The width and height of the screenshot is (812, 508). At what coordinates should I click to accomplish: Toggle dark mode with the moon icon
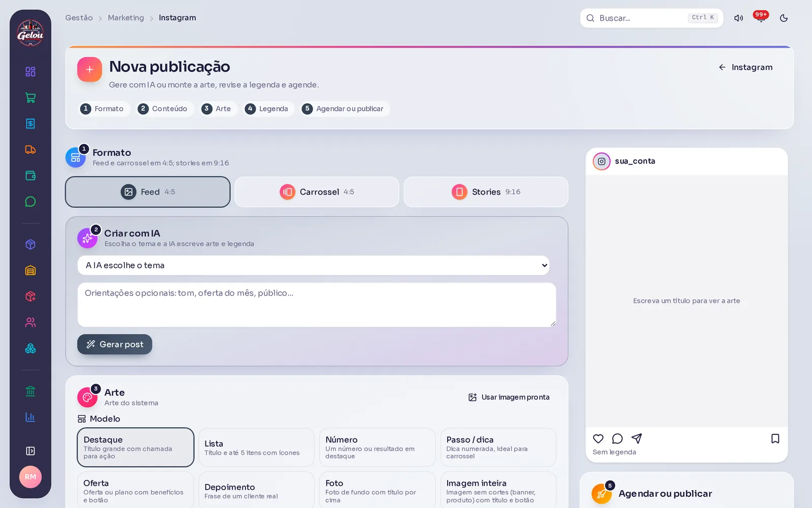pyautogui.click(x=784, y=18)
